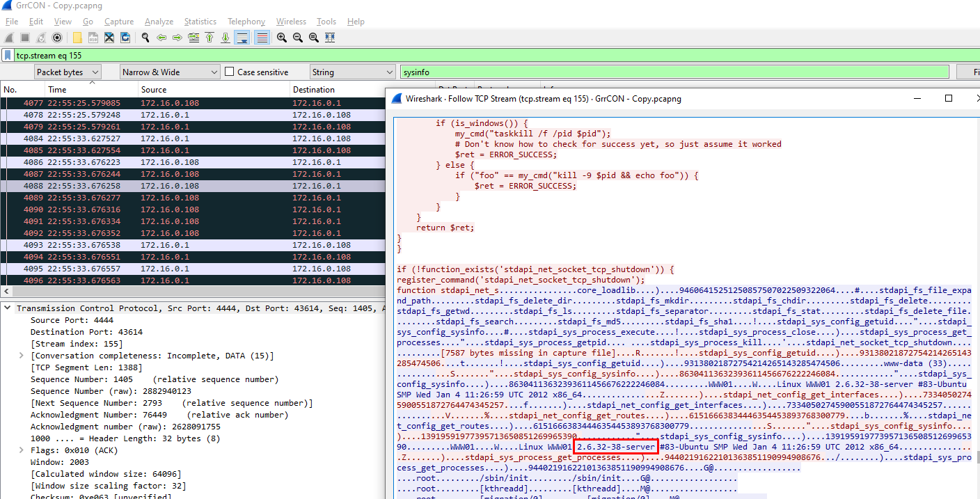The height and width of the screenshot is (499, 980).
Task: Open the String search type dropdown
Action: click(x=351, y=72)
